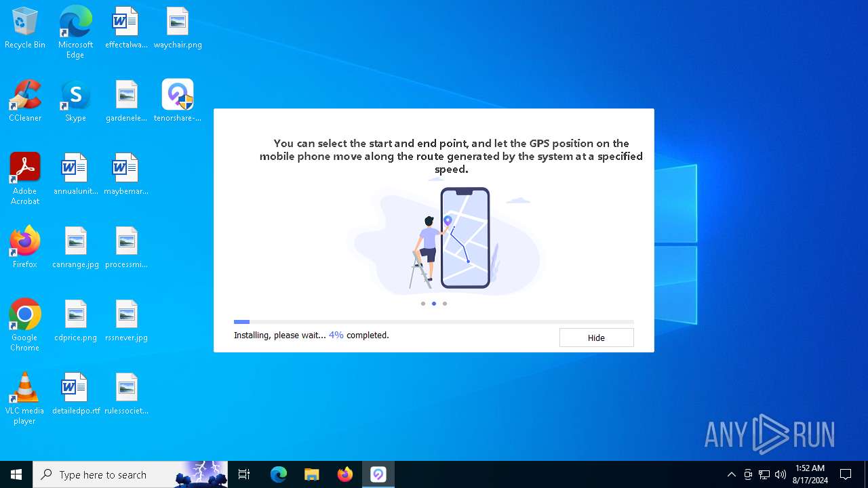This screenshot has height=488, width=868.
Task: Select the rssnever.jpg file icon
Action: (126, 321)
